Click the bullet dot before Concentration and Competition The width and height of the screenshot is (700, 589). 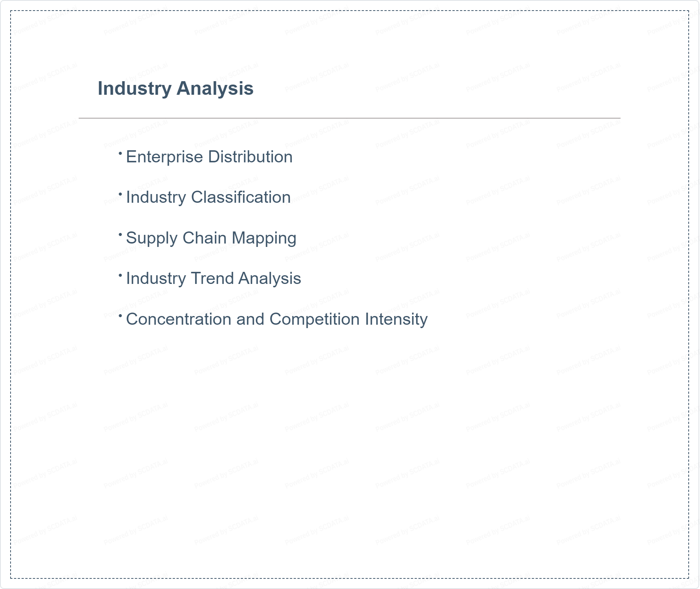point(120,316)
